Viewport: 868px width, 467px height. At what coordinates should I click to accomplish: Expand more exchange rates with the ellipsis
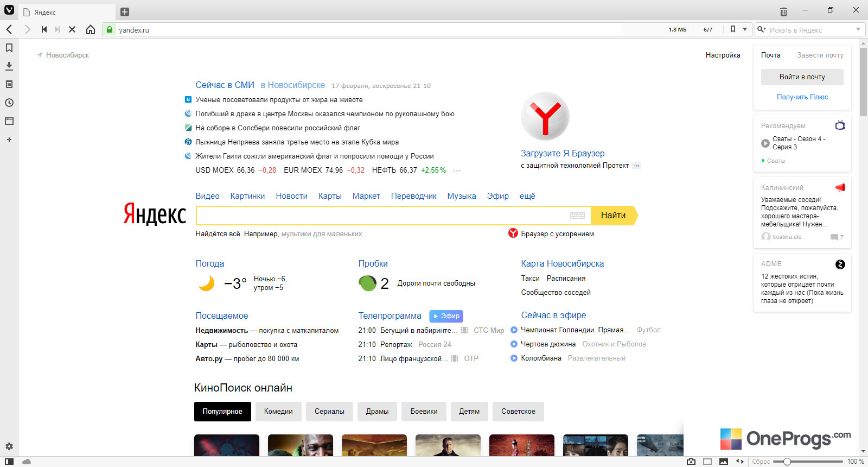point(457,171)
